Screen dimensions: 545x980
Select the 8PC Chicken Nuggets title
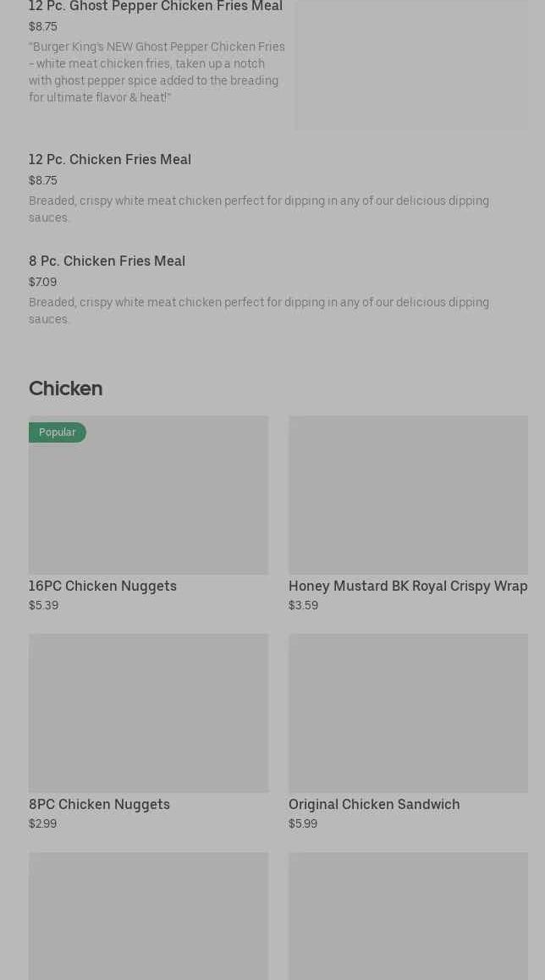tap(99, 804)
